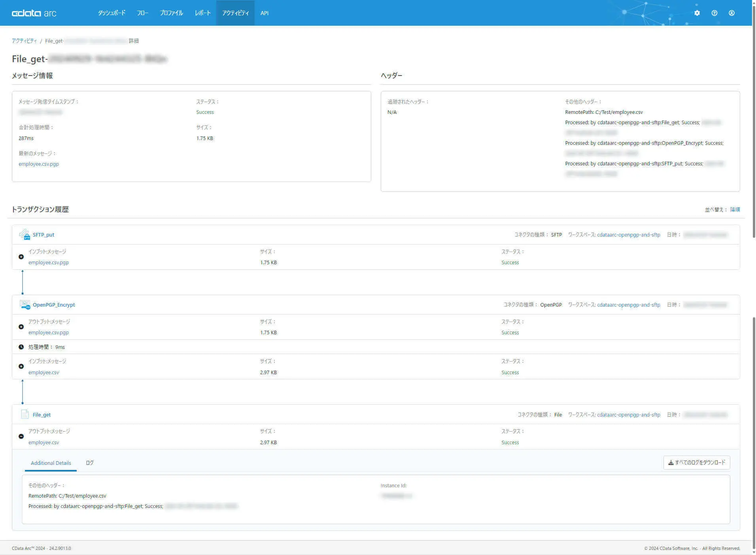This screenshot has height=555, width=756.
Task: Select the Instance Id label
Action: click(393, 485)
